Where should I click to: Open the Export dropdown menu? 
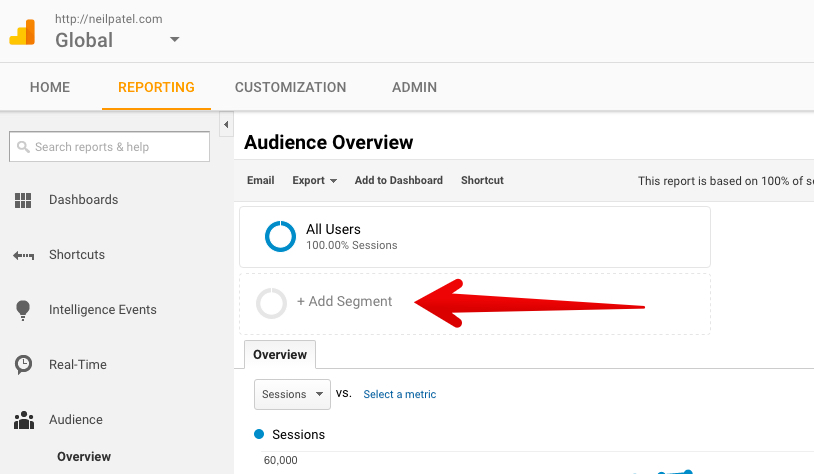coord(315,180)
